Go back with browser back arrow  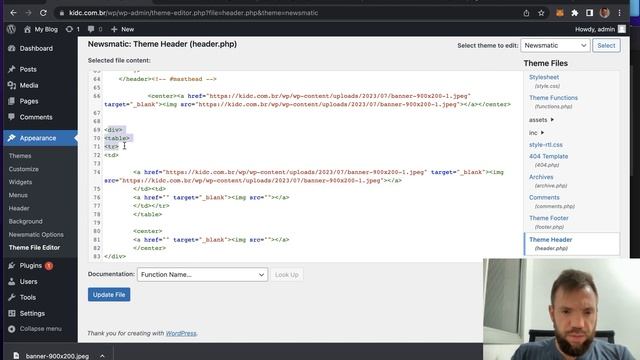click(x=13, y=13)
